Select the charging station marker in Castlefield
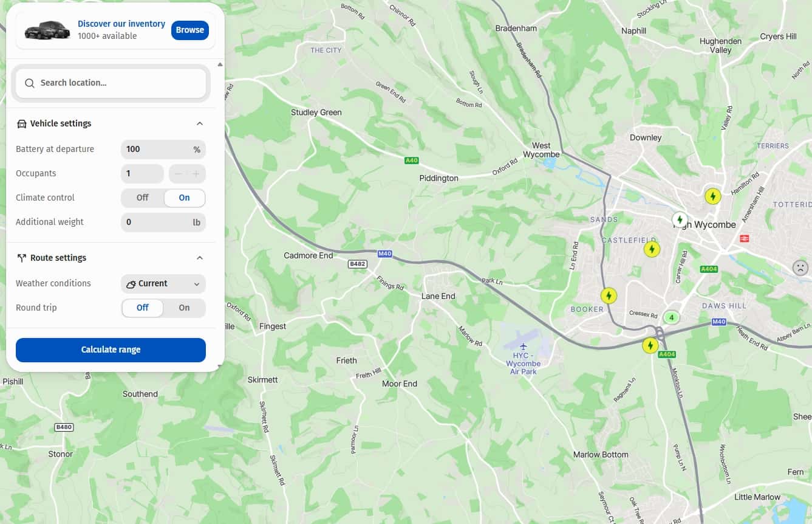This screenshot has height=524, width=812. click(652, 249)
